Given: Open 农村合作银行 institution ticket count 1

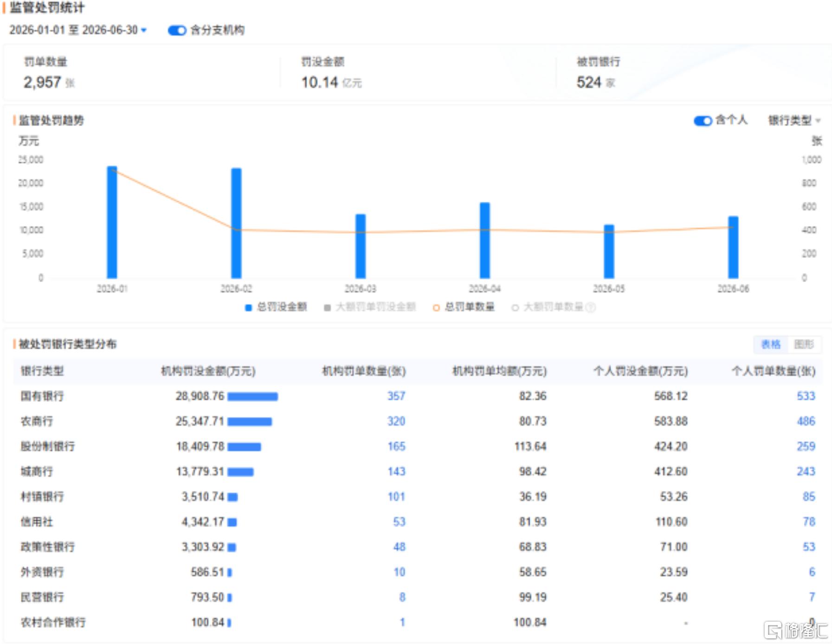Looking at the screenshot, I should (x=402, y=622).
